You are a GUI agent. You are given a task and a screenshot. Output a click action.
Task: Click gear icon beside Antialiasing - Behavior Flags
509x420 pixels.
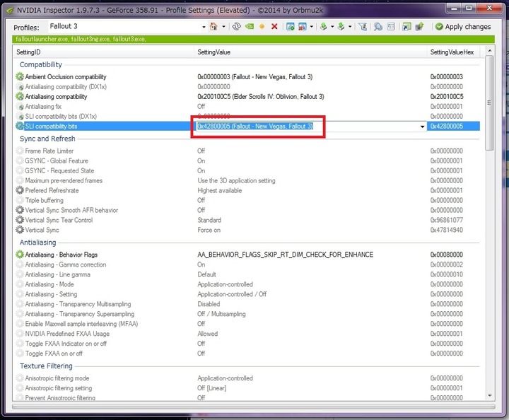(20, 255)
